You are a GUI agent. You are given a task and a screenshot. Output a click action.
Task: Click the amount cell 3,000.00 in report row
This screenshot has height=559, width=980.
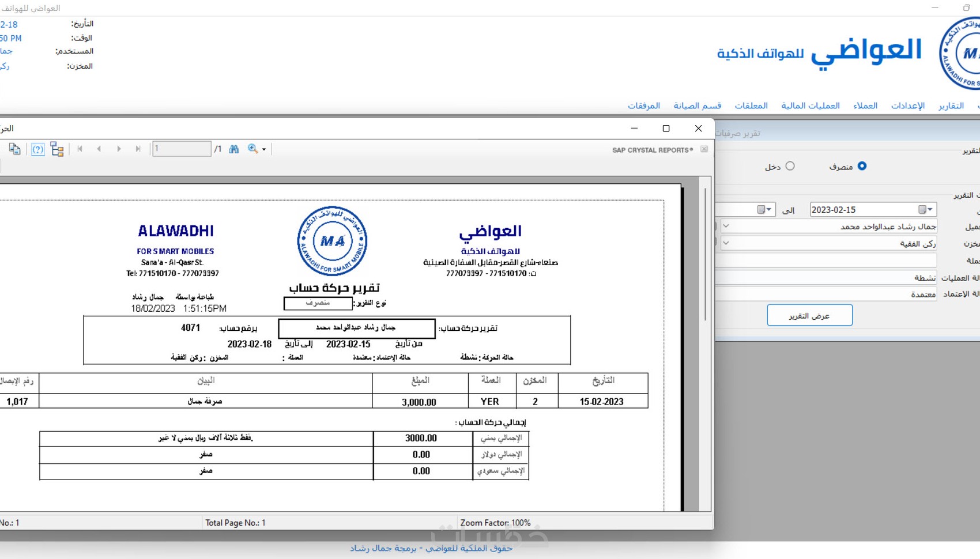pyautogui.click(x=419, y=402)
